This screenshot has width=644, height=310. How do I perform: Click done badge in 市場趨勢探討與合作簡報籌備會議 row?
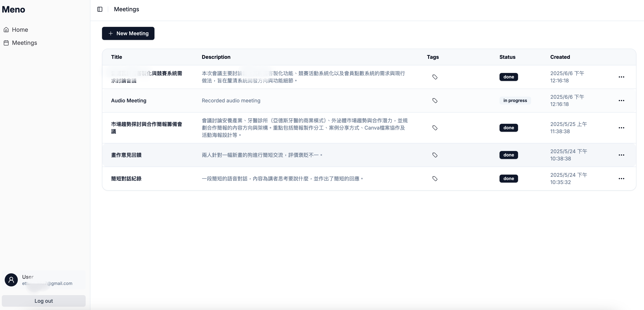(x=508, y=128)
